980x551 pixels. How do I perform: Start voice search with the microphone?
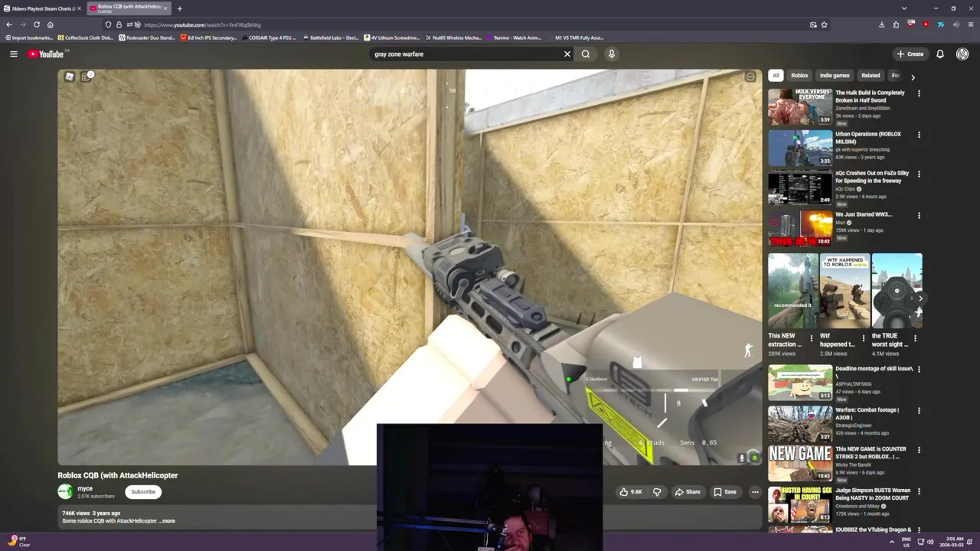(x=611, y=54)
